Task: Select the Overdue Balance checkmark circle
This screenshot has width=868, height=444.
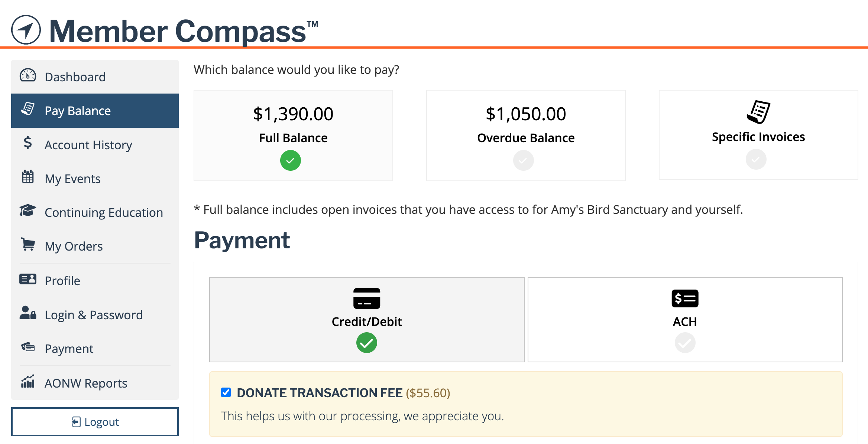Action: (x=524, y=160)
